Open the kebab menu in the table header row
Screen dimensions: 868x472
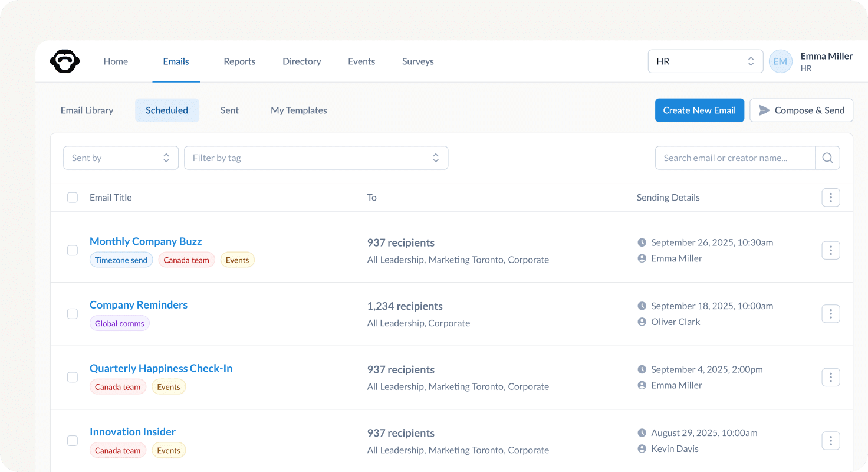pyautogui.click(x=831, y=197)
